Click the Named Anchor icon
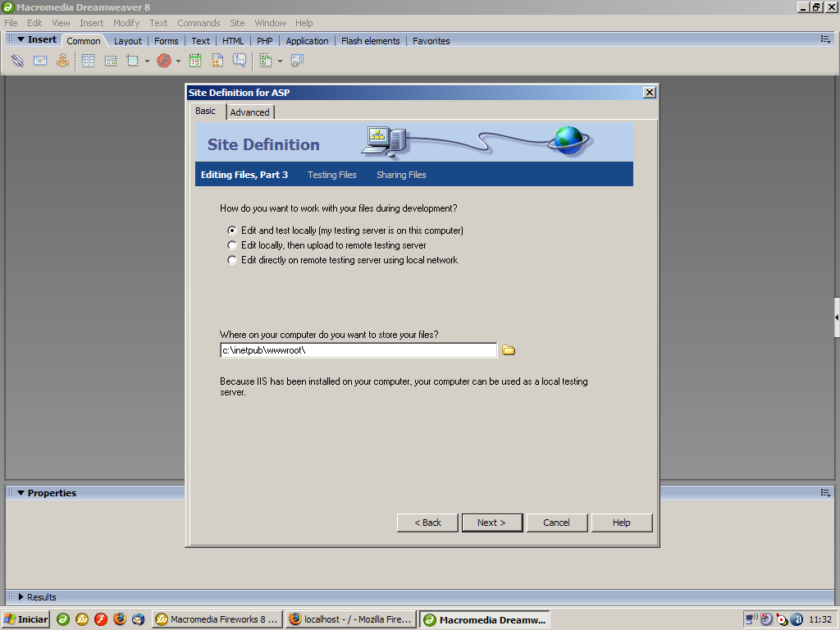The height and width of the screenshot is (630, 840). (62, 61)
